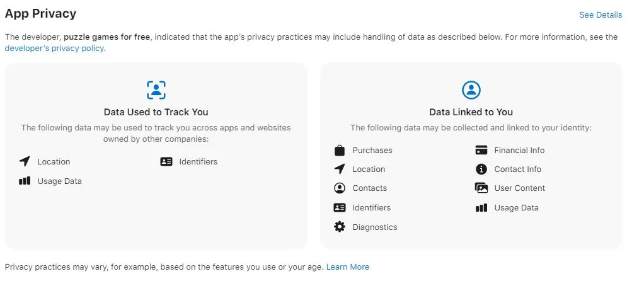This screenshot has height=281, width=644.
Task: Click the Data Linked to You title
Action: point(471,112)
